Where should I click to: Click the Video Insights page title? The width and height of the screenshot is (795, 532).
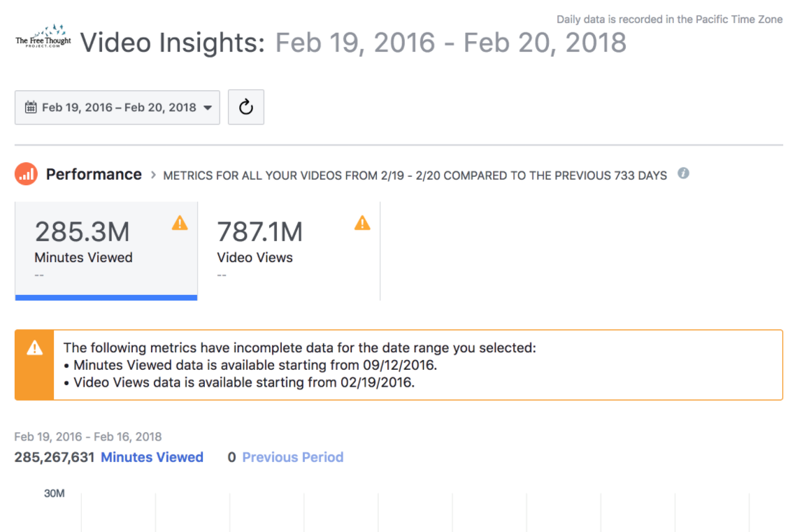(x=173, y=43)
